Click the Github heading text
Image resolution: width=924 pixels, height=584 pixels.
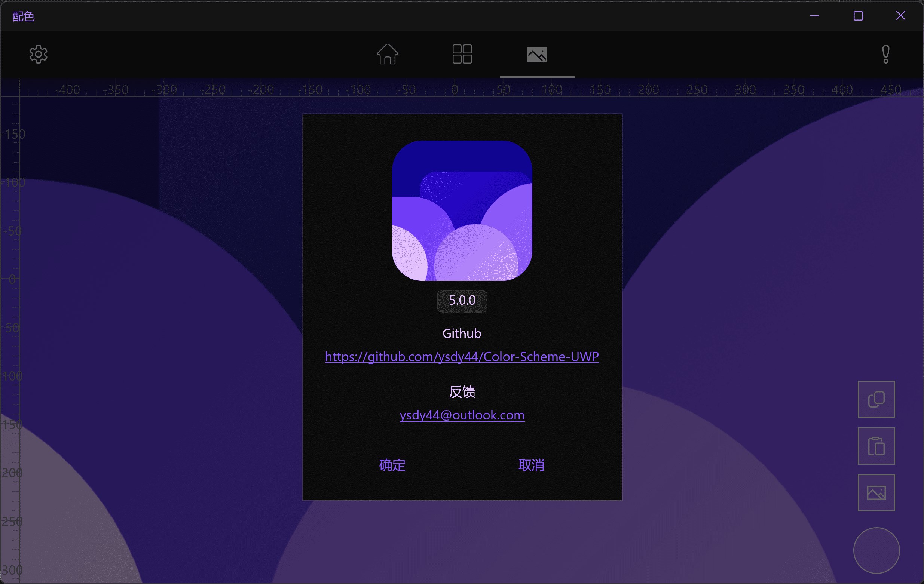pos(462,334)
